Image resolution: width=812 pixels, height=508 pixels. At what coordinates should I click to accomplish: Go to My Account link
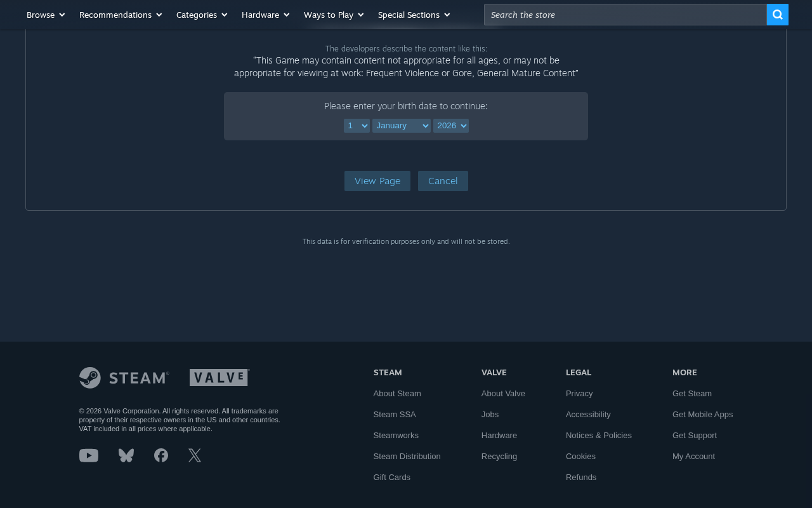(693, 457)
